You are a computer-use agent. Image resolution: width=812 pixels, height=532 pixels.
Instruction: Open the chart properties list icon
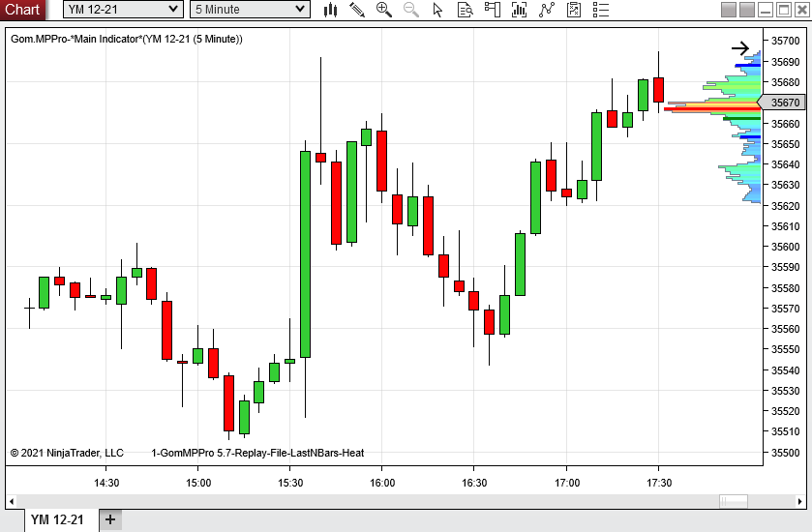click(601, 10)
